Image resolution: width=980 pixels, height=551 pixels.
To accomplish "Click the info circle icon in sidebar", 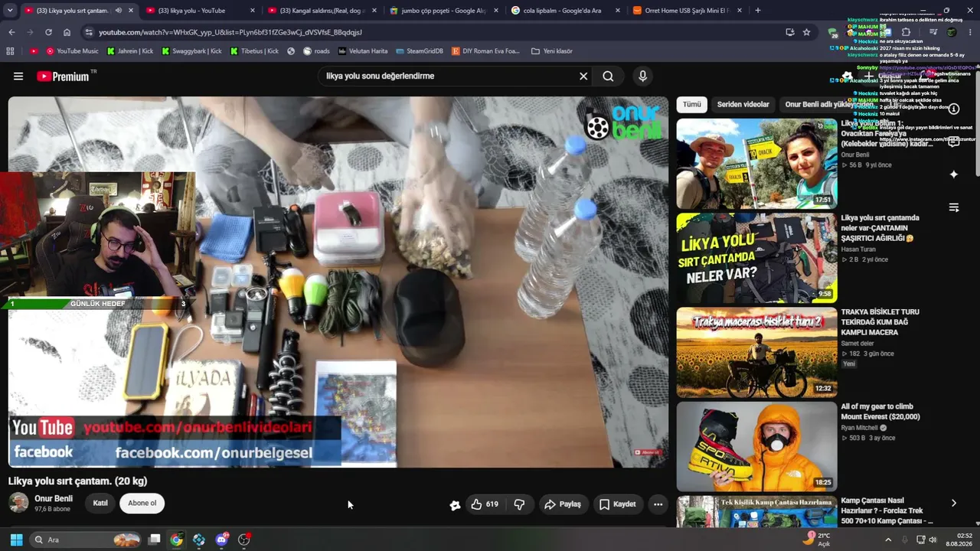I will click(x=954, y=109).
